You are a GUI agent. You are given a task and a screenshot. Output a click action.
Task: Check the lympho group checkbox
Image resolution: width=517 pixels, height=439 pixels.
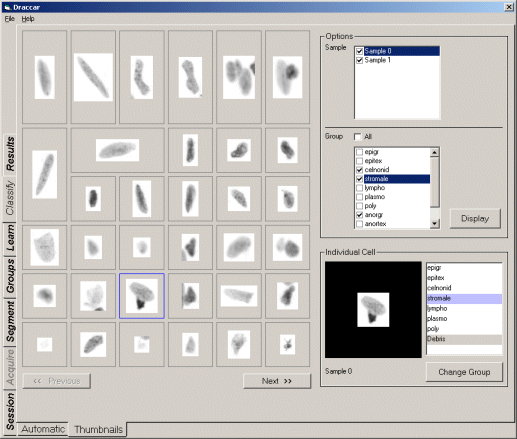tap(360, 188)
